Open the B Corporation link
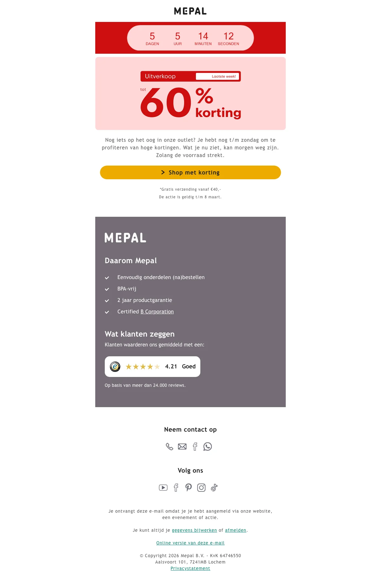Viewport: 381px width, 588px height. click(x=157, y=311)
